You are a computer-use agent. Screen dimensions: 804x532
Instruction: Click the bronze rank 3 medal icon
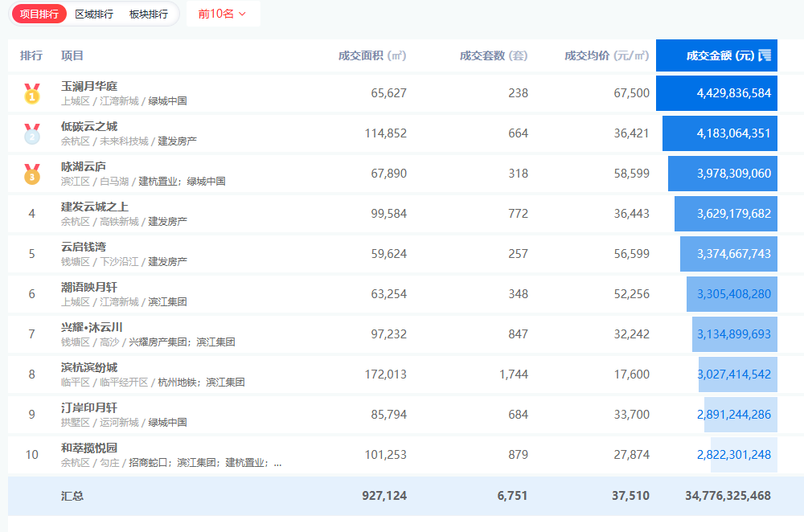click(32, 174)
